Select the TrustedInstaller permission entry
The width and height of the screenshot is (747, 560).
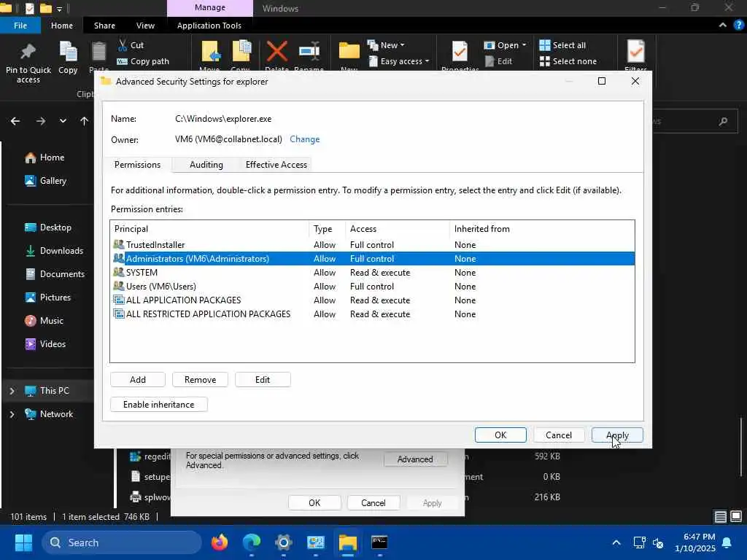(372, 245)
